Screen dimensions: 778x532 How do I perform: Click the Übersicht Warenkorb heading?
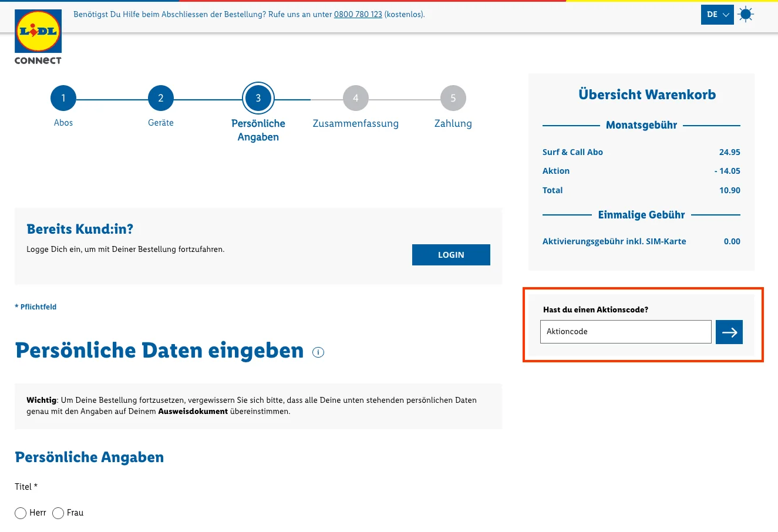pyautogui.click(x=647, y=95)
